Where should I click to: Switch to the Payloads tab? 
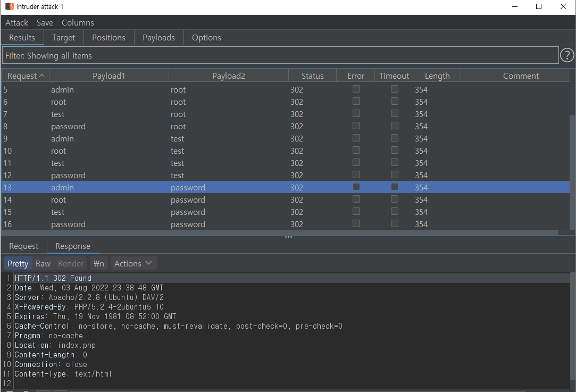[158, 37]
